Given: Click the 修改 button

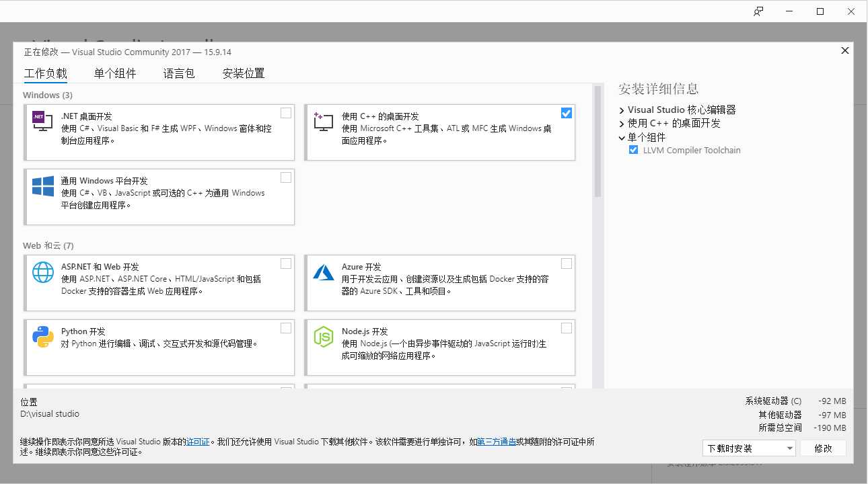Looking at the screenshot, I should (823, 448).
